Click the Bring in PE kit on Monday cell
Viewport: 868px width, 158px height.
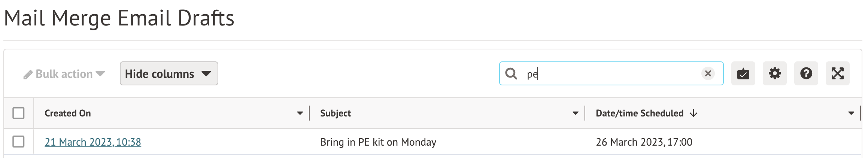(x=378, y=142)
